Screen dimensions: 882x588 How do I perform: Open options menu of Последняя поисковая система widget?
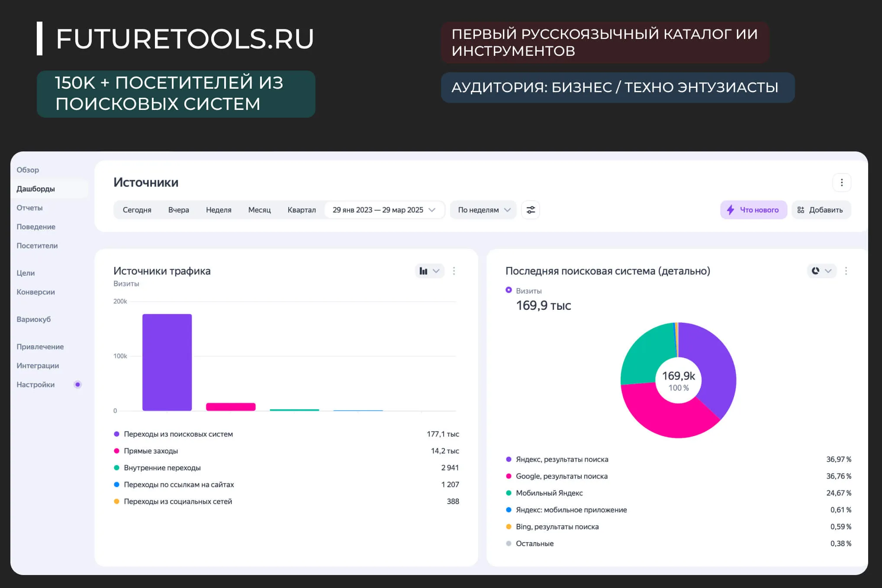[x=847, y=271]
